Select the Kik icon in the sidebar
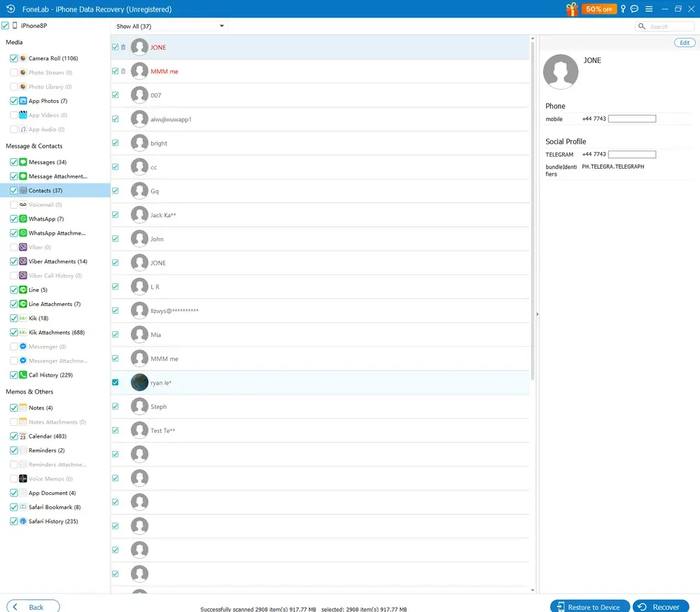Viewport: 700px width, 612px height. pos(23,317)
